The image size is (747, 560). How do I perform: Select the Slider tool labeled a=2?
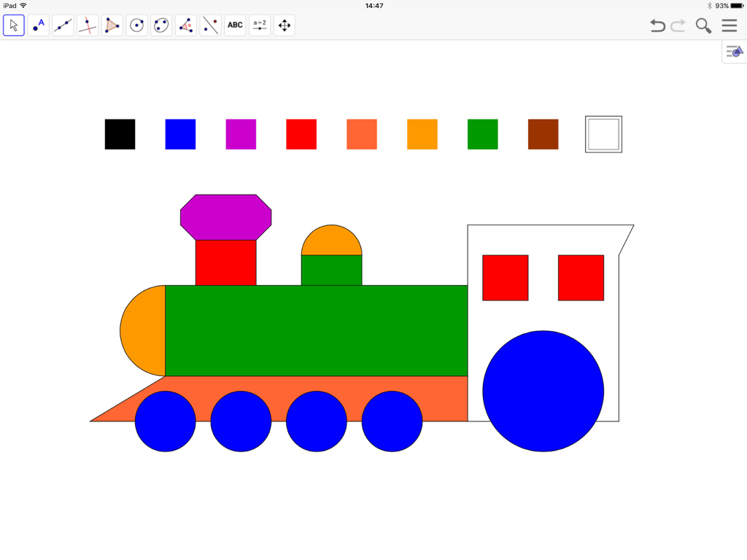[259, 25]
